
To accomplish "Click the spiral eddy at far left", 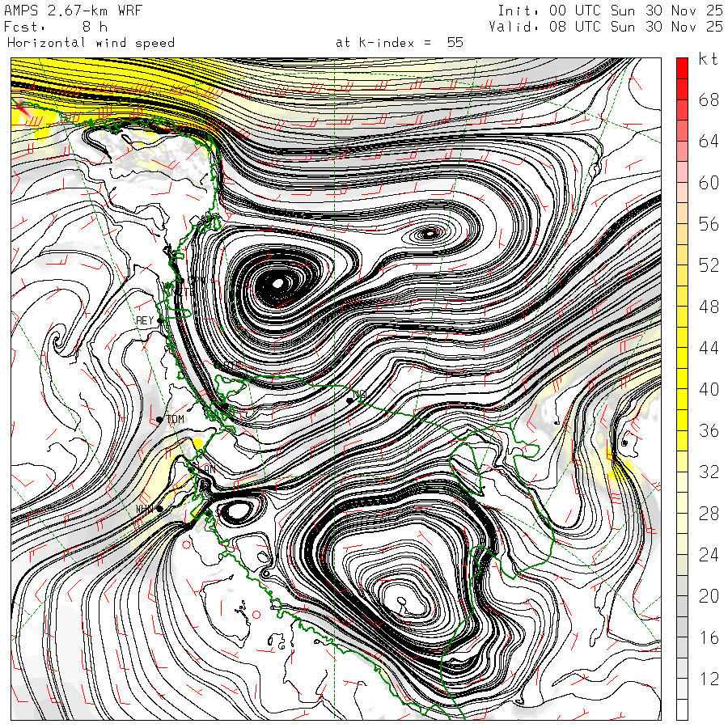I will [59, 340].
